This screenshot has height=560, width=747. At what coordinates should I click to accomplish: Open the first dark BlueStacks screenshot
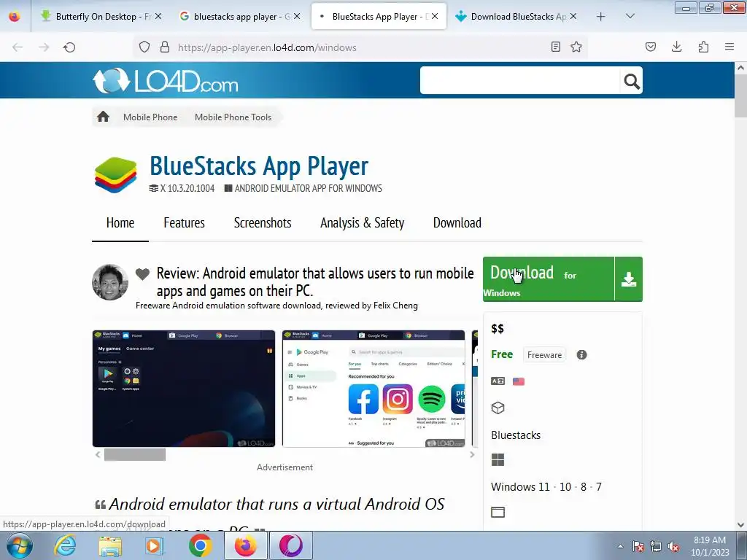[x=184, y=389]
